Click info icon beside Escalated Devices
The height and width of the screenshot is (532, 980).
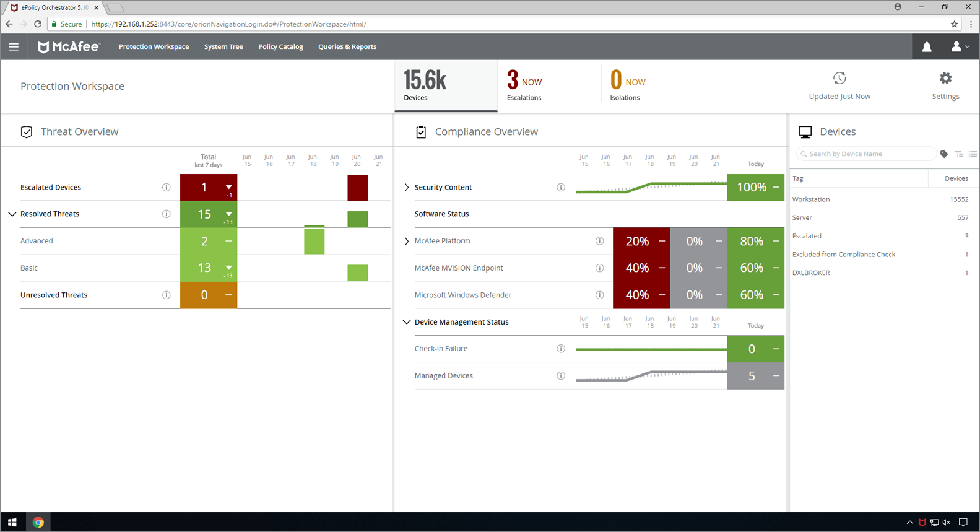[x=167, y=188]
